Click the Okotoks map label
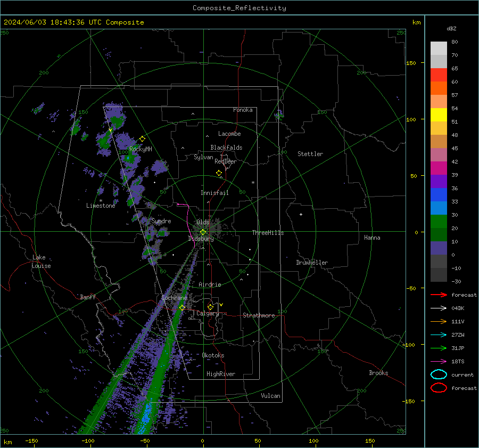479x448 pixels. (x=213, y=355)
